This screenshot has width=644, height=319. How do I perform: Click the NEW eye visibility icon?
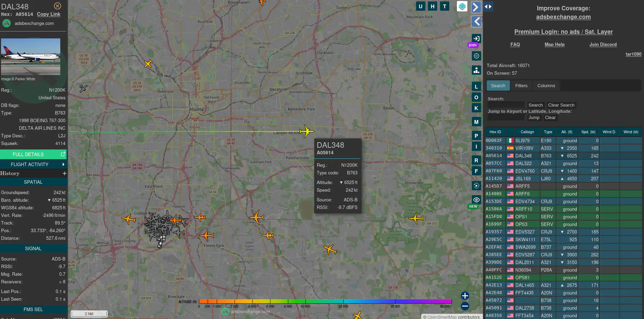coord(476,200)
